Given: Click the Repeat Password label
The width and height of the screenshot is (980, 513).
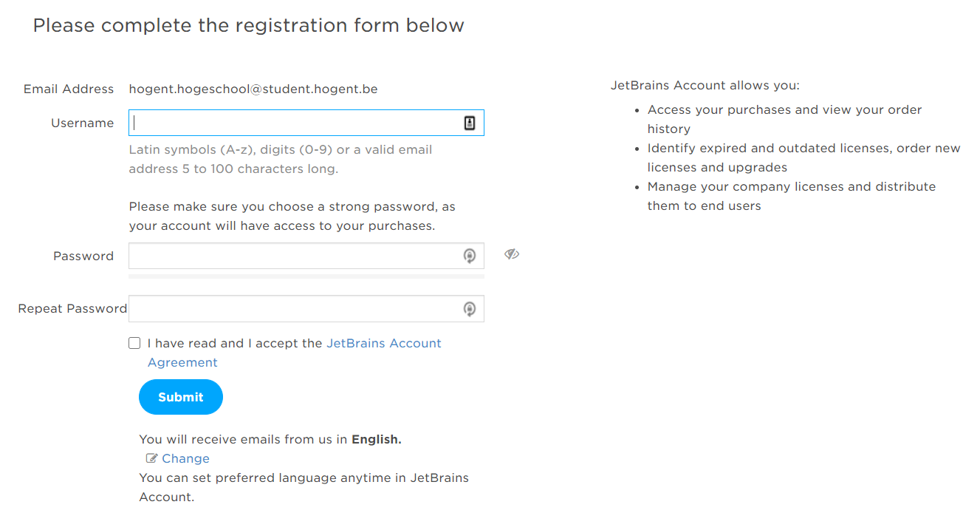Looking at the screenshot, I should point(72,309).
